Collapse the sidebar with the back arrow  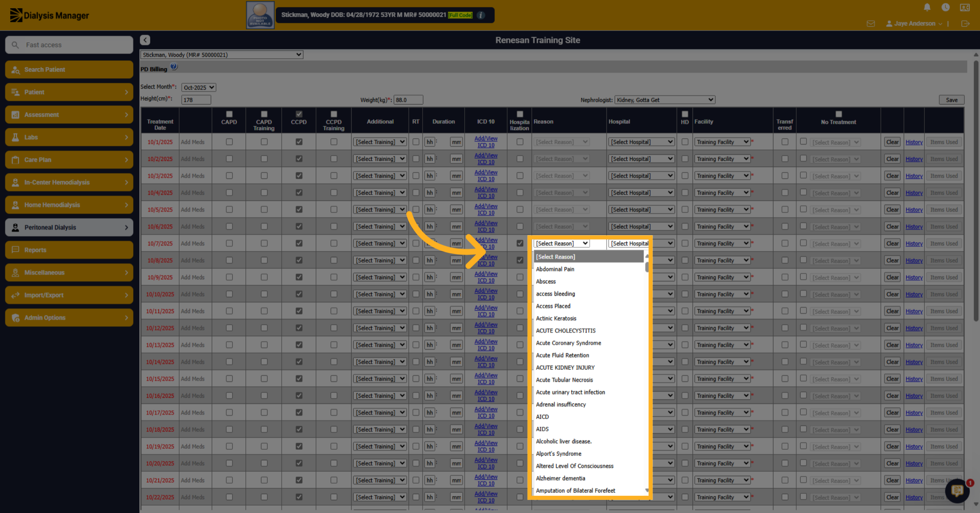tap(145, 40)
